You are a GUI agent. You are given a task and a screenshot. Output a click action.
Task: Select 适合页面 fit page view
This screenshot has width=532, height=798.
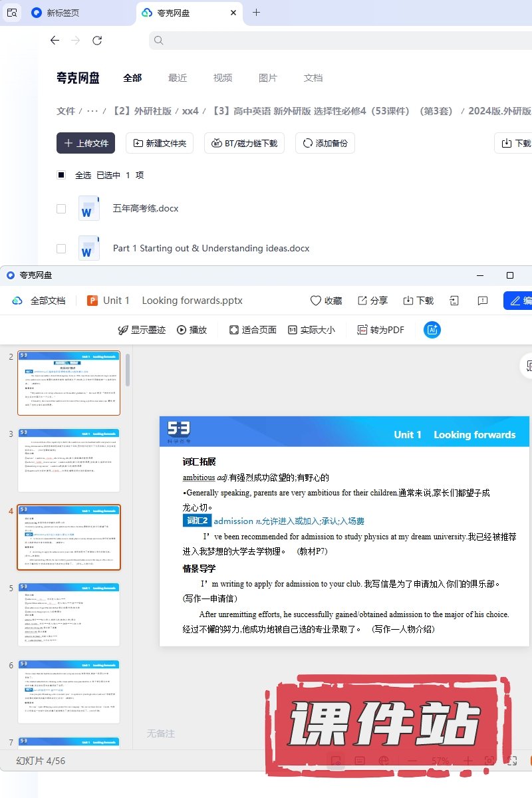(253, 330)
